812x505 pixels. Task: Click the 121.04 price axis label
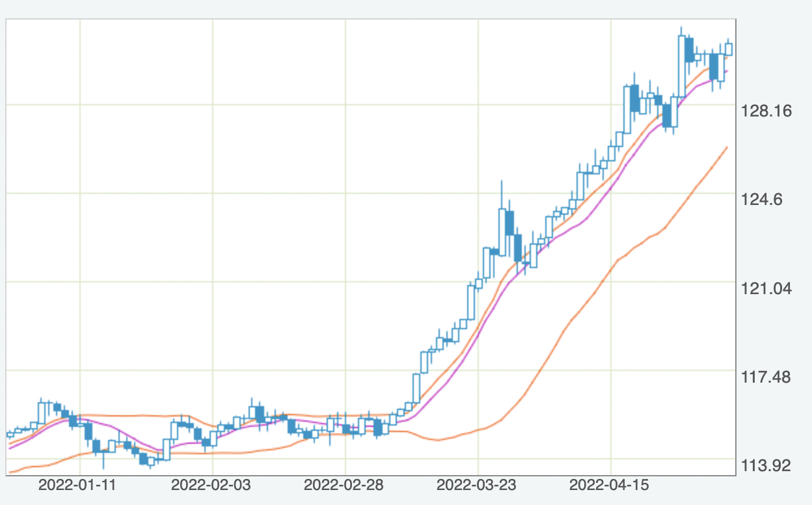tap(767, 288)
